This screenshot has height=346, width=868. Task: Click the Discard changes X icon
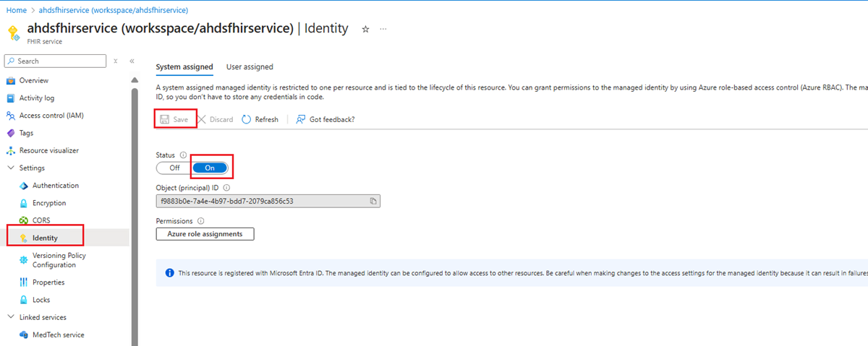pos(203,119)
